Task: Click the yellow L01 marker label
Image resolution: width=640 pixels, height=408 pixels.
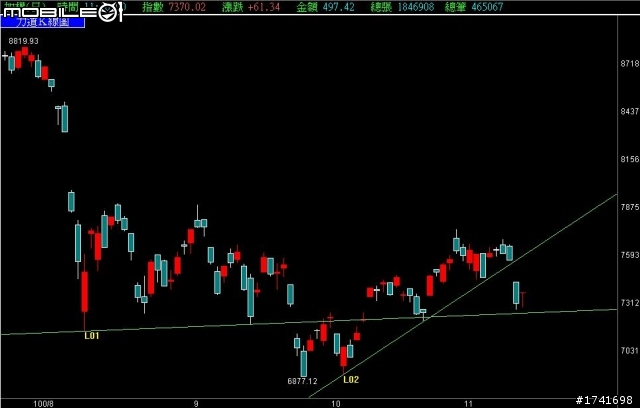Action: coord(92,336)
